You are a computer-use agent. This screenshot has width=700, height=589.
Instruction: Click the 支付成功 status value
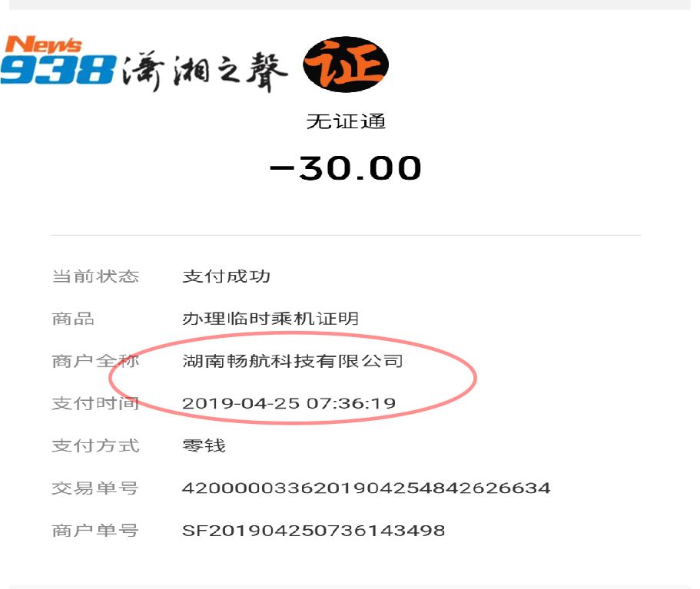coord(227,276)
